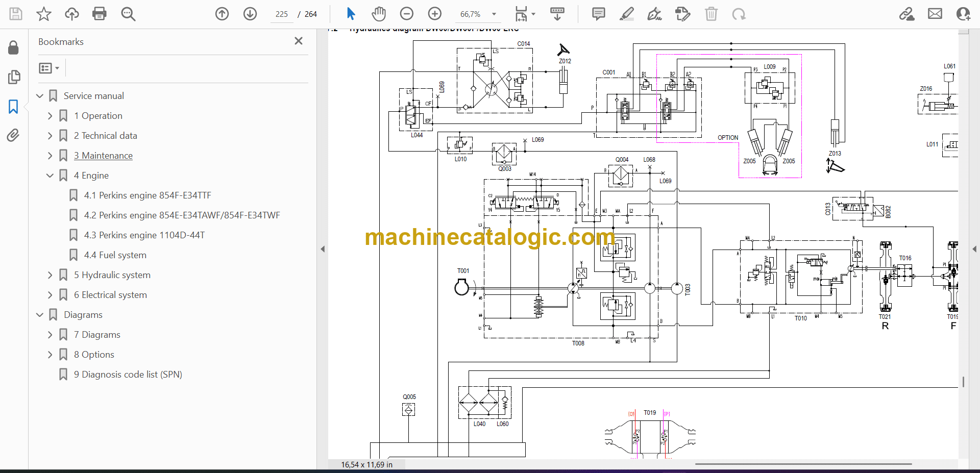
Task: Open the bookmarks options menu
Action: (49, 68)
